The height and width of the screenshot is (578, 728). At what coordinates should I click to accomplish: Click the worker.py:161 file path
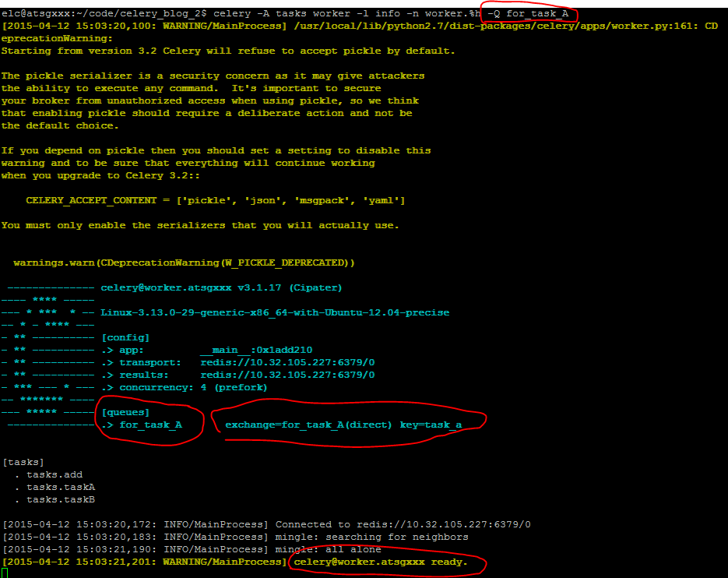click(x=496, y=26)
